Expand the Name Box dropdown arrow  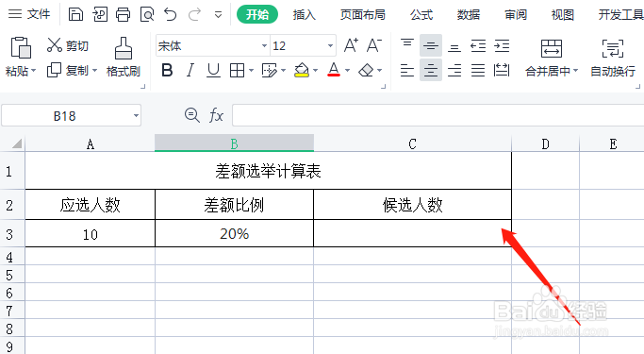pos(136,116)
